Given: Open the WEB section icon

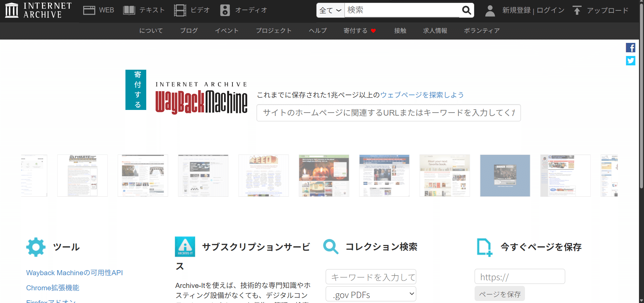Looking at the screenshot, I should 89,10.
